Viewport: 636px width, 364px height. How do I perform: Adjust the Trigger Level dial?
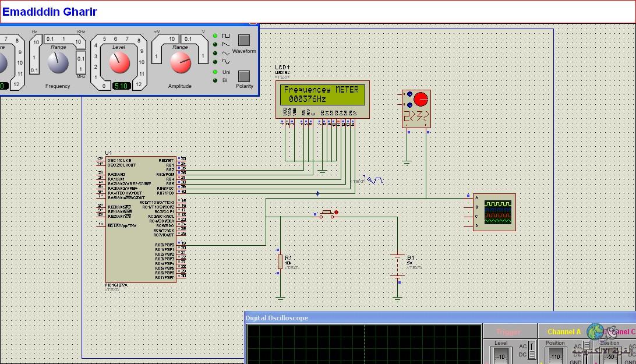pyautogui.click(x=501, y=356)
